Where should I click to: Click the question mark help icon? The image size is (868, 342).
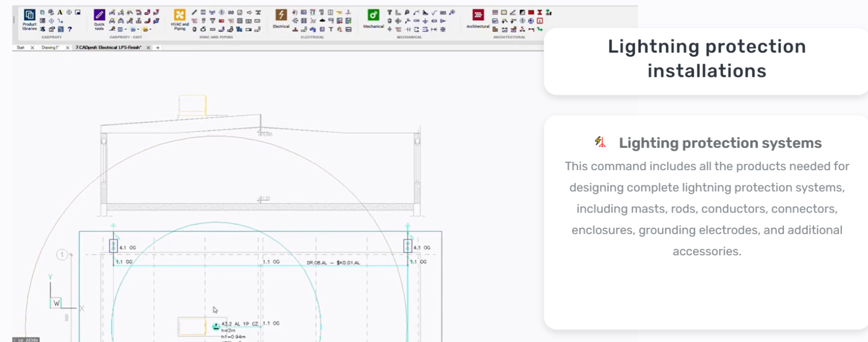pos(69,29)
